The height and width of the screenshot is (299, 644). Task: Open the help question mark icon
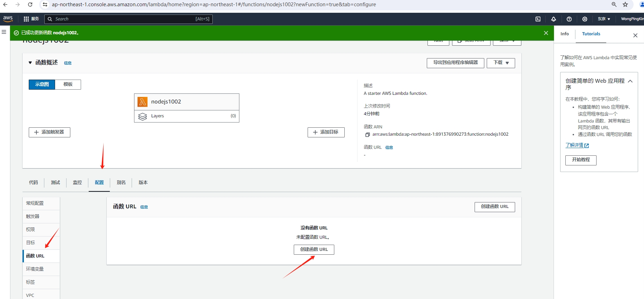(x=569, y=19)
